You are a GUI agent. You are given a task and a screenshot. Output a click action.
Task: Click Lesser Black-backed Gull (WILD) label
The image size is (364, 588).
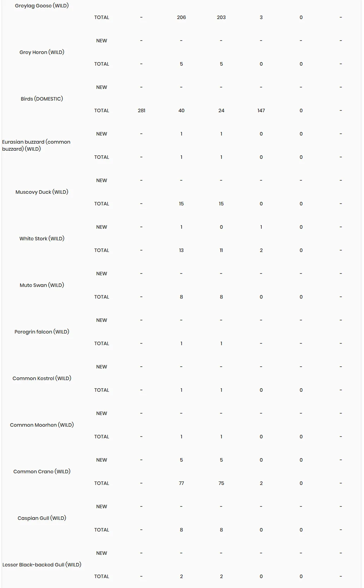point(42,565)
